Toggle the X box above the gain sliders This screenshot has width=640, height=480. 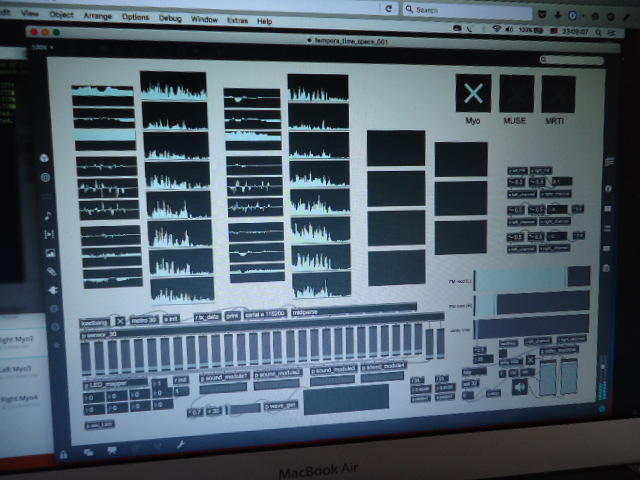pyautogui.click(x=530, y=360)
